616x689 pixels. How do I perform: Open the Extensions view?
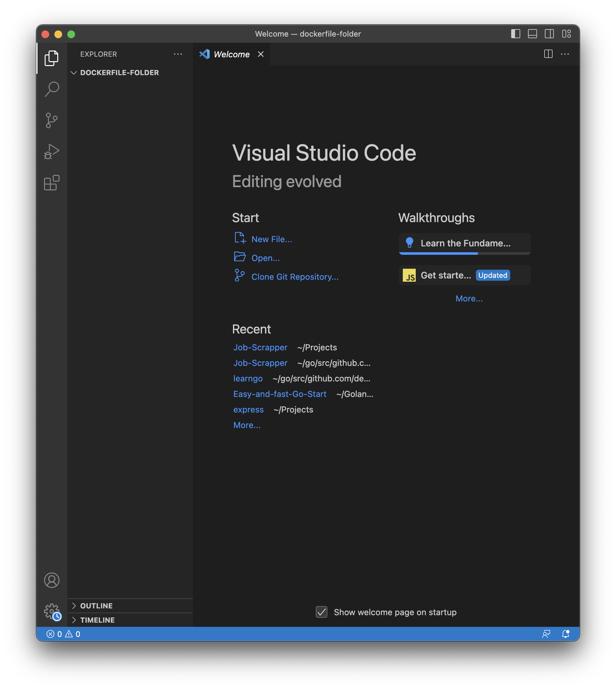click(x=51, y=183)
